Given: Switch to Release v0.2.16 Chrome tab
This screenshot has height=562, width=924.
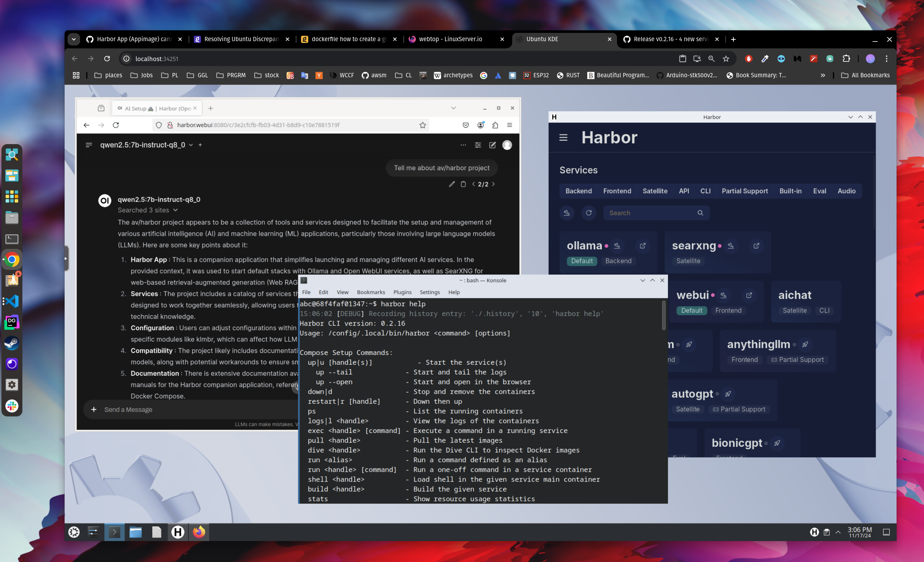Looking at the screenshot, I should point(671,39).
